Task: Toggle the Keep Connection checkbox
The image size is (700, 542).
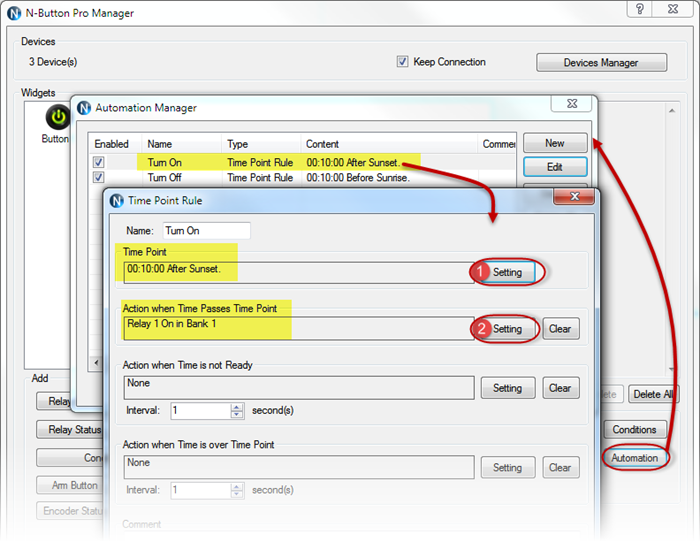Action: (x=402, y=62)
